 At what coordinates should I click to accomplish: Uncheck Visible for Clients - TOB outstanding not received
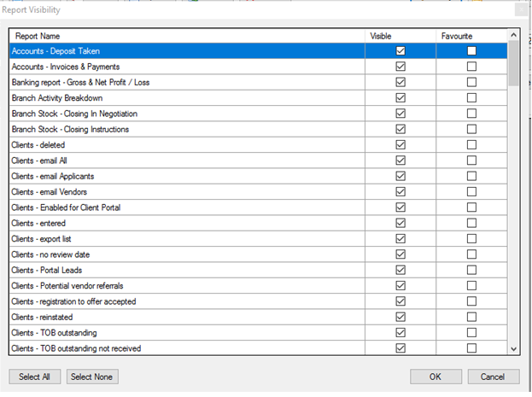tap(400, 347)
